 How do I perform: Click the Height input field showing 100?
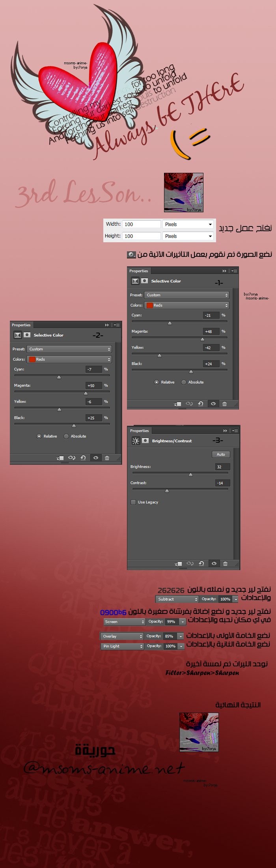click(x=141, y=236)
